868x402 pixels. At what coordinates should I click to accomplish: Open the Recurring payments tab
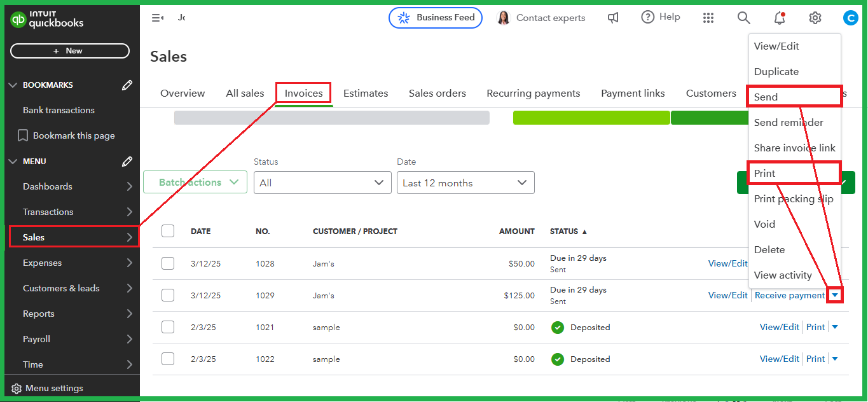pyautogui.click(x=534, y=94)
